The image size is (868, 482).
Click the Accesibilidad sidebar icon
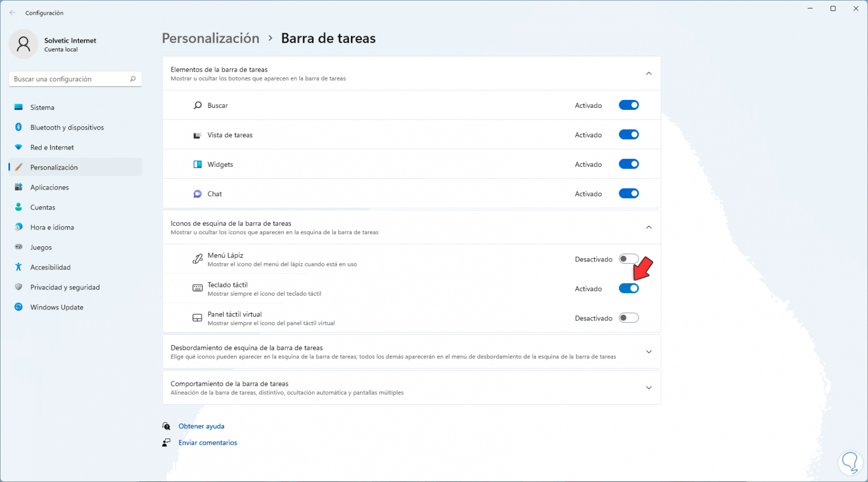point(18,267)
